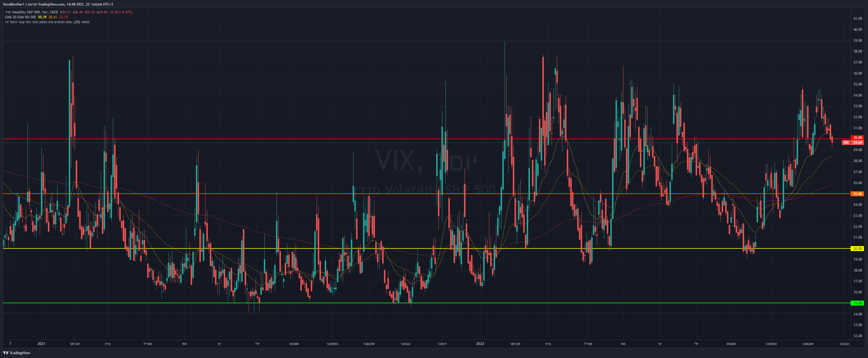Click the orange EMA value 28.41
Image resolution: width=868 pixels, height=358 pixels.
coord(53,17)
